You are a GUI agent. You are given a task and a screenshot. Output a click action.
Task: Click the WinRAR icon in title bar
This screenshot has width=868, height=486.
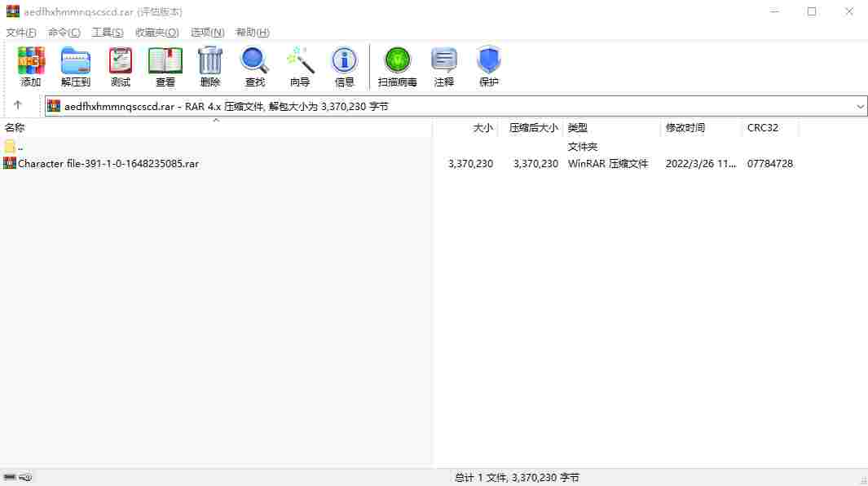coord(12,11)
